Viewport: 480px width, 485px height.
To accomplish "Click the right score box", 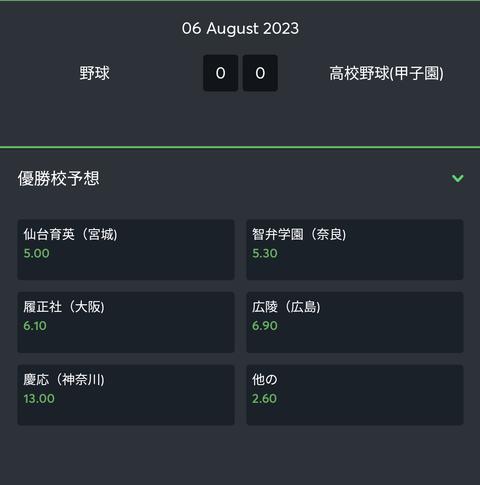I will 260,73.
